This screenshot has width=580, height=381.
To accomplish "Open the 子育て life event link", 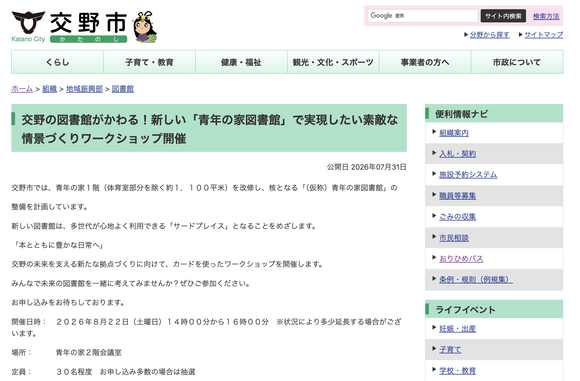I will tap(450, 350).
